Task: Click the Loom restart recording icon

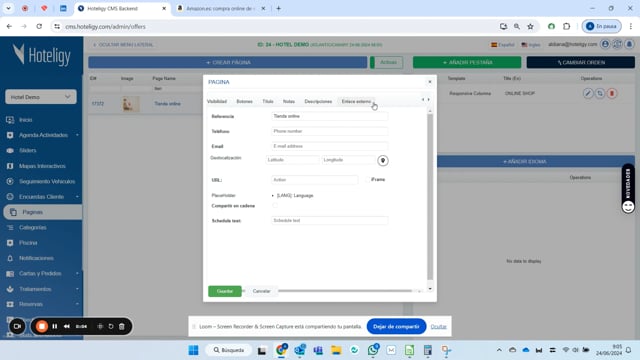Action: point(111,326)
